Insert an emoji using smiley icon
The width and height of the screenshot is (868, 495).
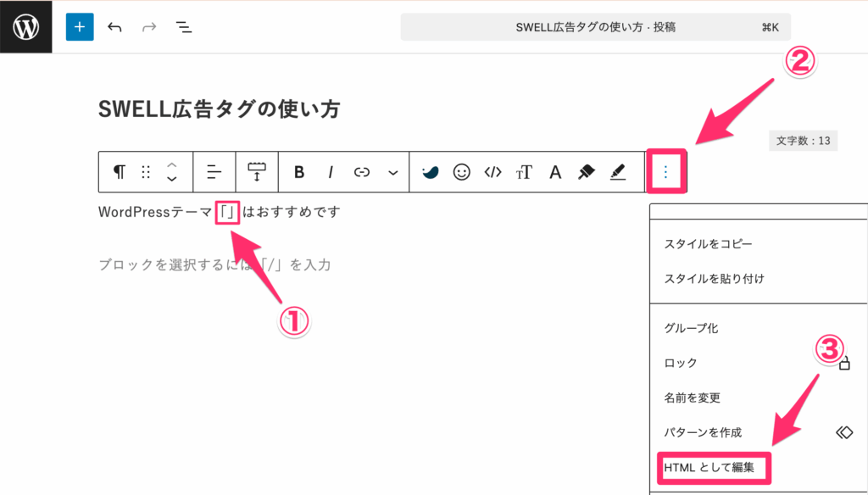(x=461, y=172)
